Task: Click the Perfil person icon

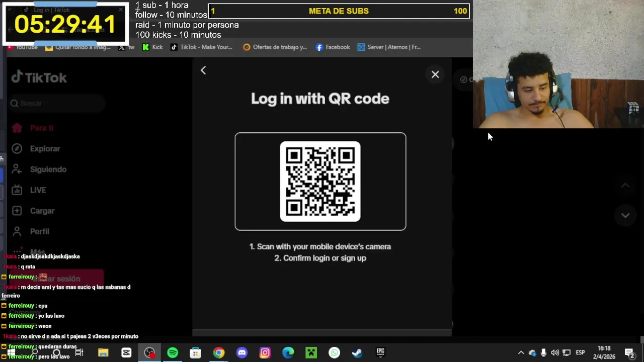Action: pyautogui.click(x=17, y=231)
